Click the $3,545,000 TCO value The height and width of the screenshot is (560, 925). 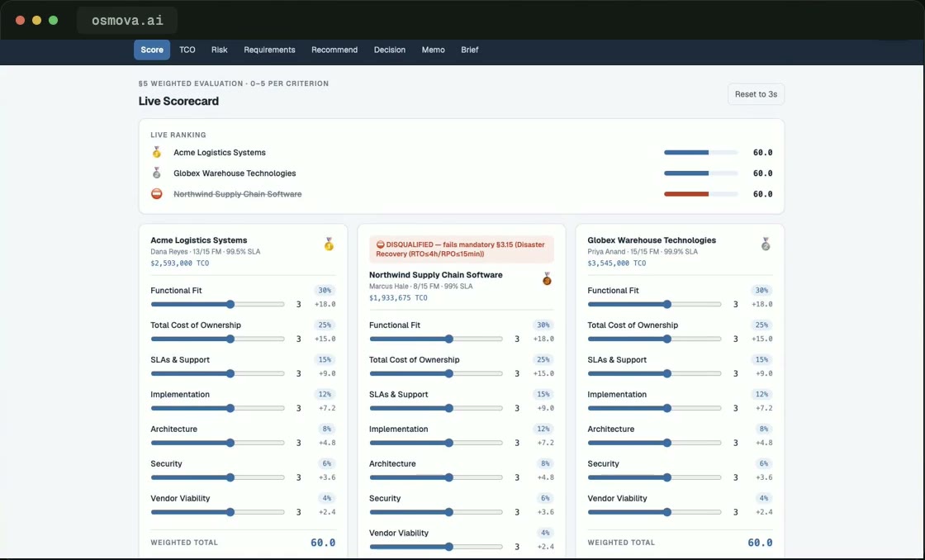(616, 263)
